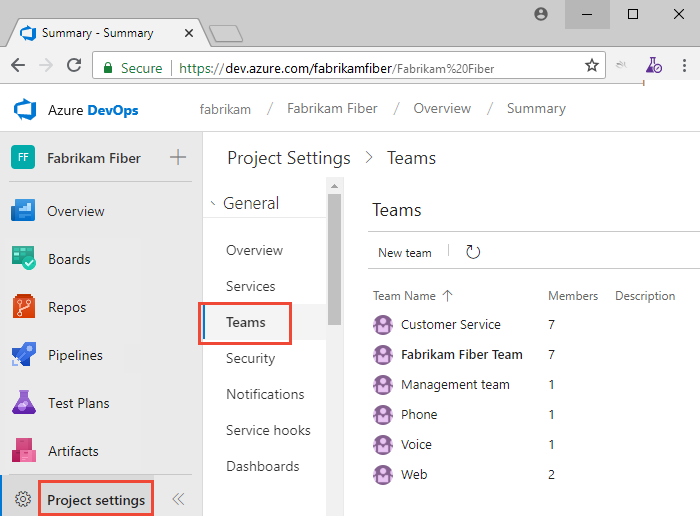This screenshot has height=517, width=700.
Task: Collapse the General settings section
Action: click(x=214, y=203)
